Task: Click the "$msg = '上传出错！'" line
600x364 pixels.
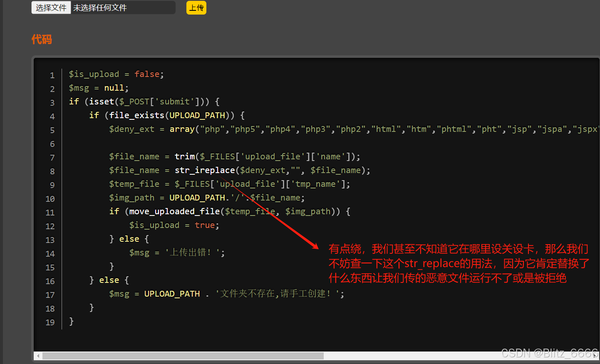Action: pos(177,253)
